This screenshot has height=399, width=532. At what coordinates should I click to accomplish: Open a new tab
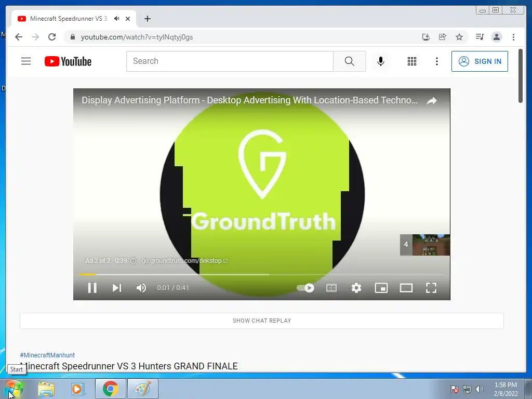pos(147,19)
